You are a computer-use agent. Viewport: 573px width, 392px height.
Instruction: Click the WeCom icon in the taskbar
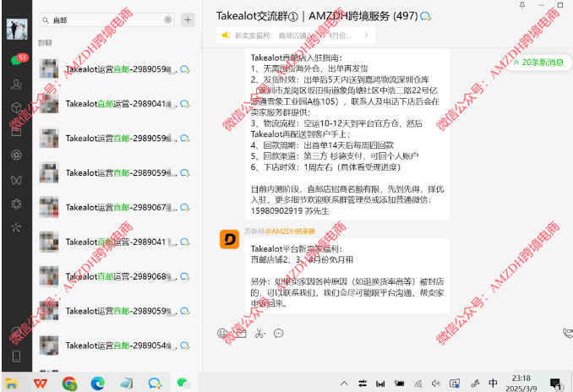coord(155,384)
